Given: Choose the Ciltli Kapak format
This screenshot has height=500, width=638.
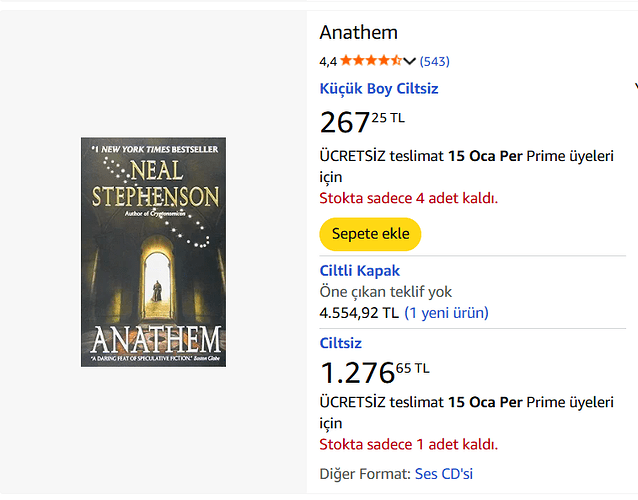Looking at the screenshot, I should pyautogui.click(x=359, y=270).
